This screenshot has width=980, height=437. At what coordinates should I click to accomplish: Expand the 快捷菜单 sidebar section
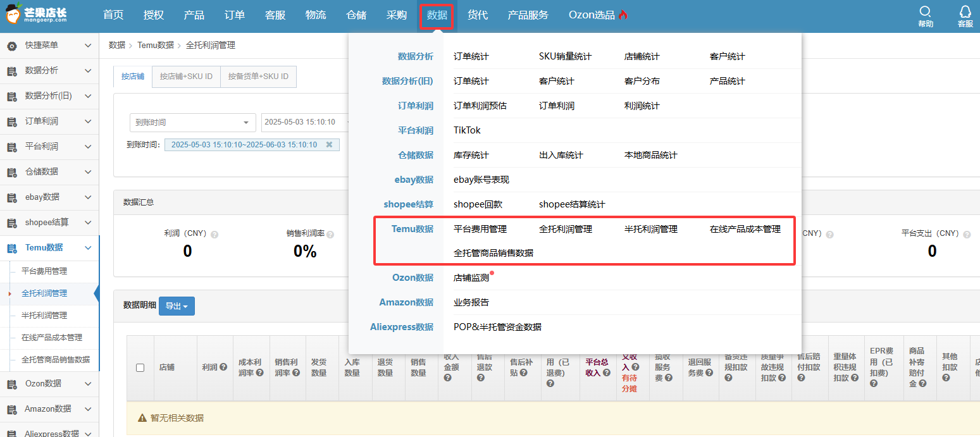[x=88, y=46]
